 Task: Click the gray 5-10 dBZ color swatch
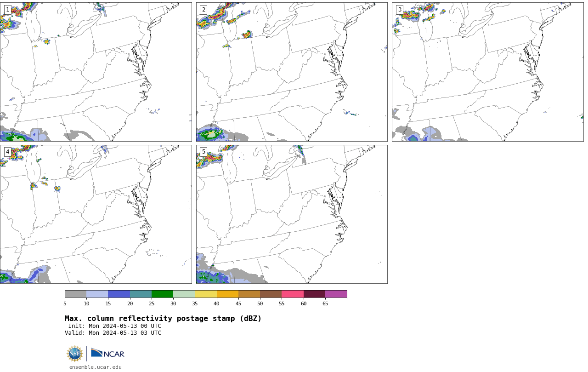75,294
